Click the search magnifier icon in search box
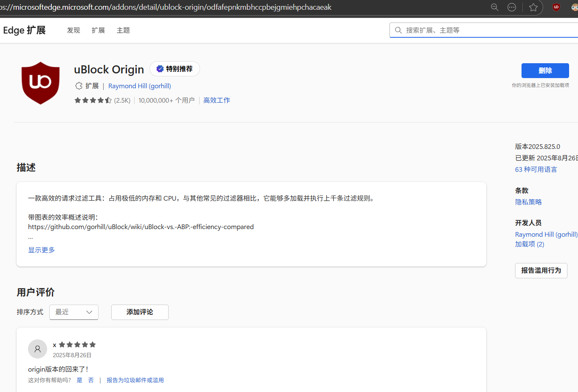Screen dimensions: 578x392 pos(398,30)
